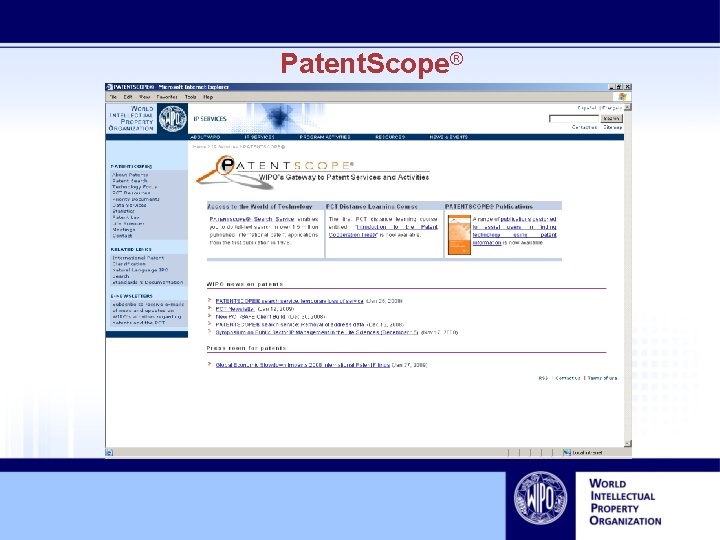Open PCT Resources in left sidebar
This screenshot has height=540, width=720.
(x=131, y=193)
